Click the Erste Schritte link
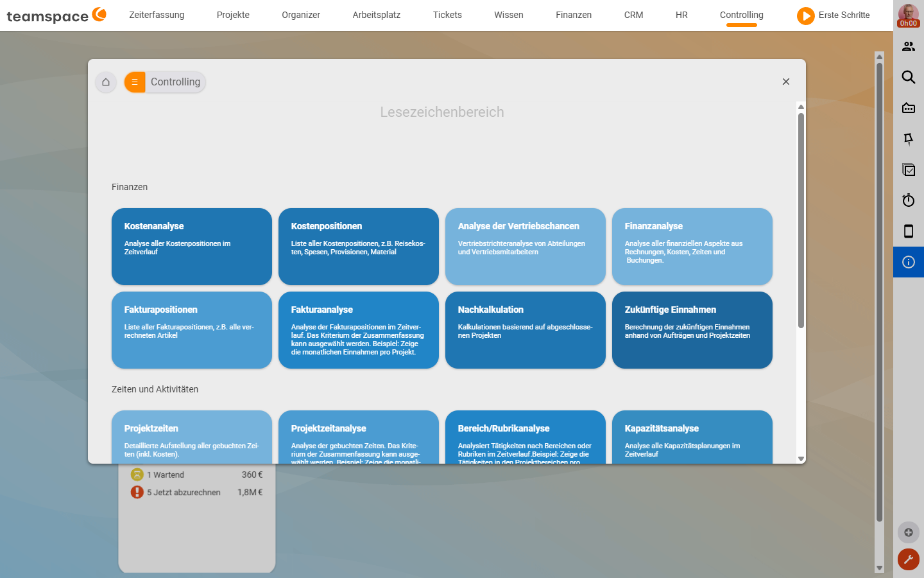 pyautogui.click(x=844, y=15)
